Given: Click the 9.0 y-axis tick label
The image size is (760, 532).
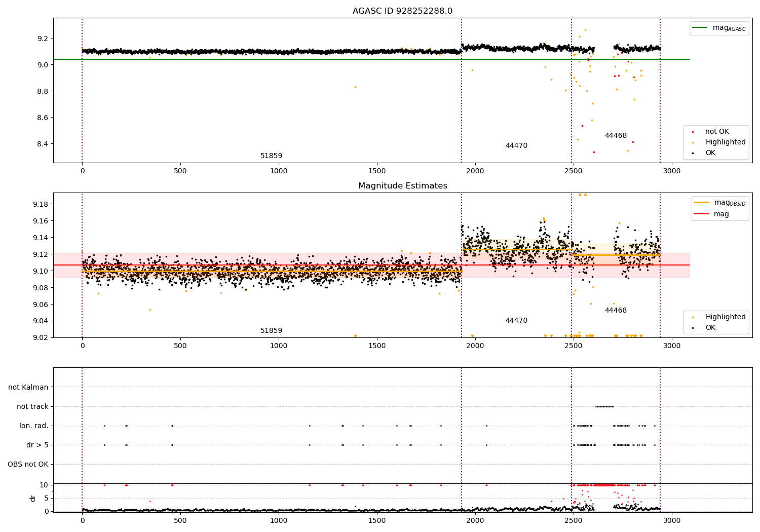Looking at the screenshot, I should 43,65.
